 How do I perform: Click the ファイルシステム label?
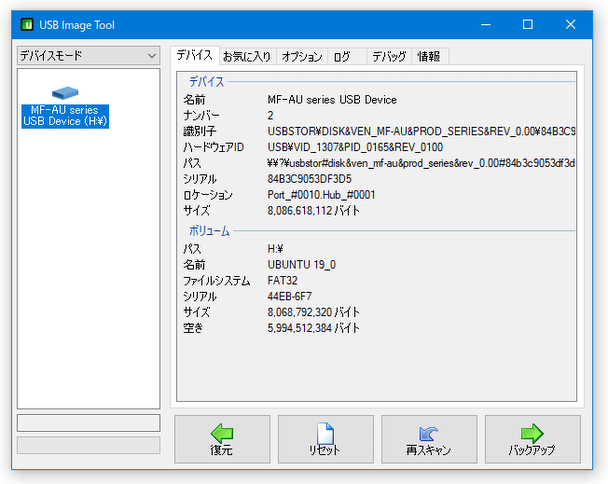point(216,280)
